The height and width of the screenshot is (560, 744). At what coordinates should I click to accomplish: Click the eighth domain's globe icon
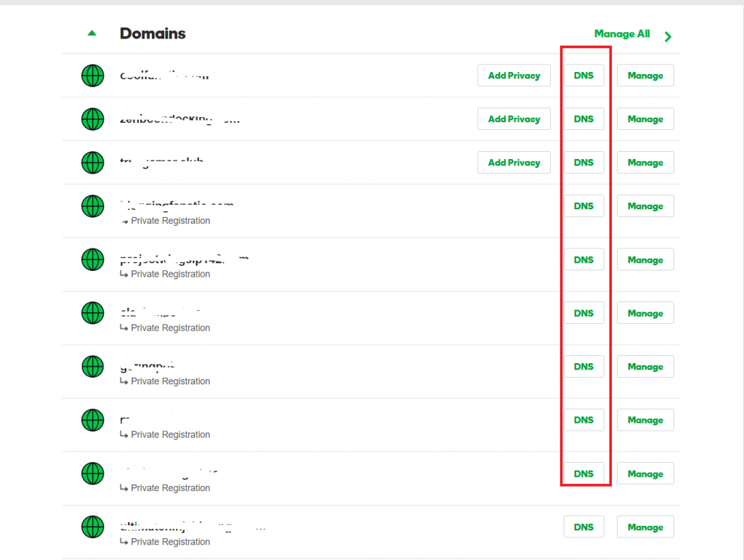click(x=92, y=420)
